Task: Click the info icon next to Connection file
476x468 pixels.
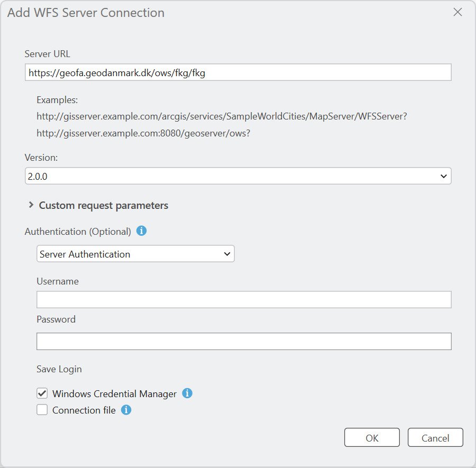Action: click(126, 410)
